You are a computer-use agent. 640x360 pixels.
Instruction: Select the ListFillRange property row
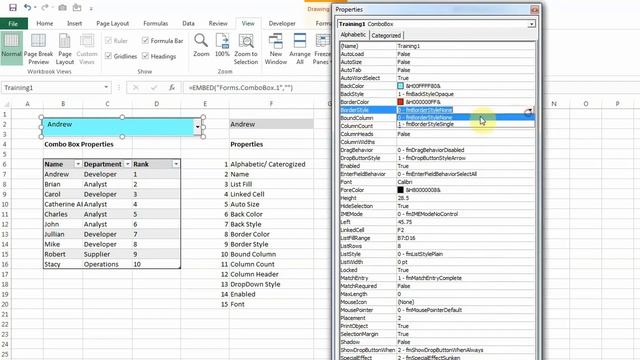click(x=437, y=238)
